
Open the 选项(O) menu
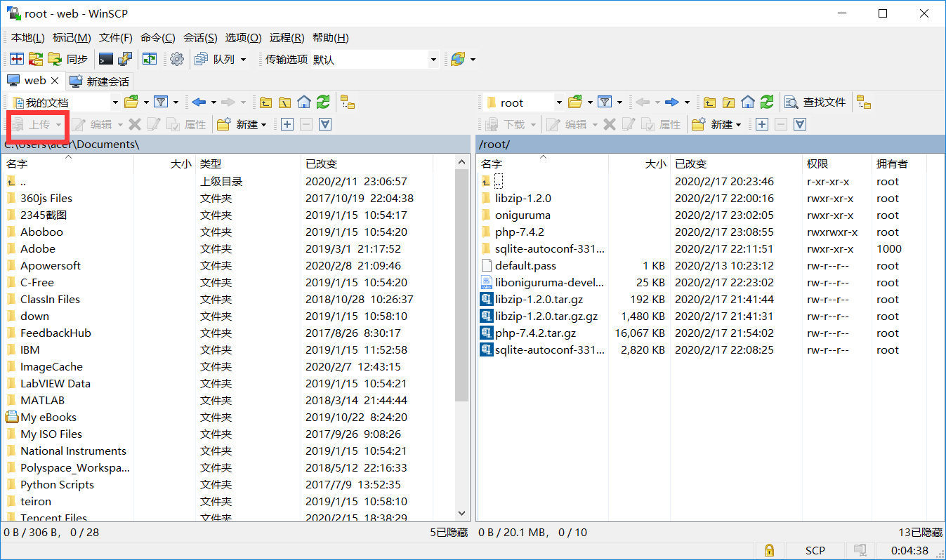point(244,38)
